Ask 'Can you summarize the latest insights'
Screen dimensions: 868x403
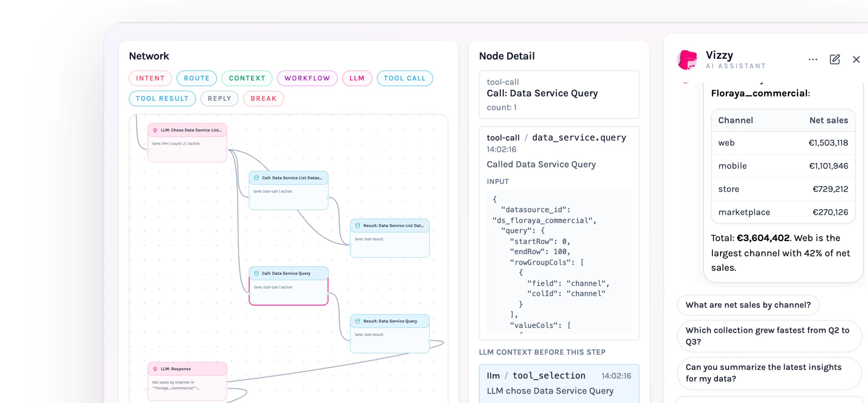click(x=769, y=373)
